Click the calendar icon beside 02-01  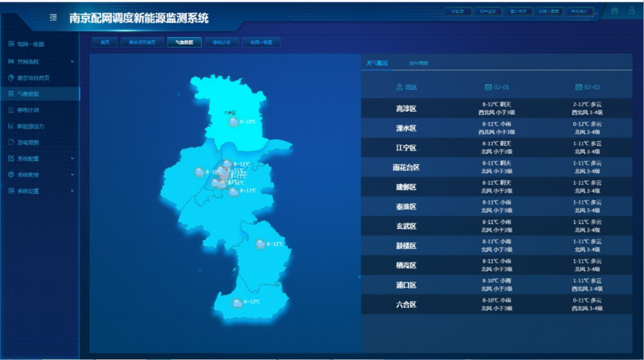[488, 87]
